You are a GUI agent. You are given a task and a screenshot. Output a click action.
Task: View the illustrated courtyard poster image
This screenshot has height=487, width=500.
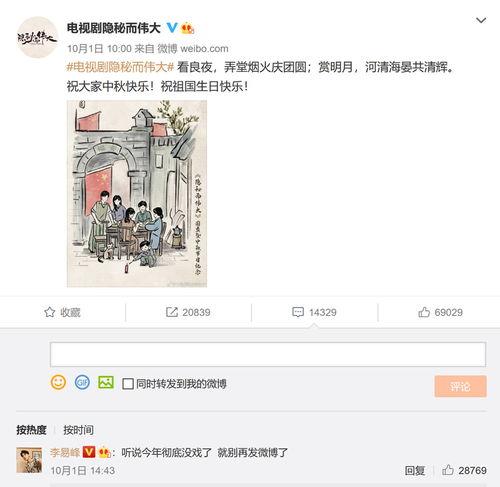[137, 194]
